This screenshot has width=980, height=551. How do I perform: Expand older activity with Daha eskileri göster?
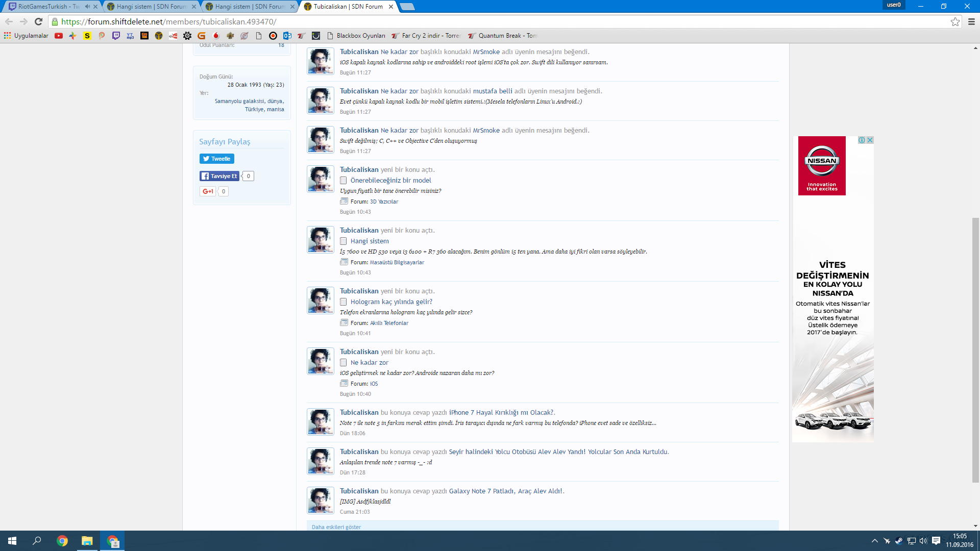click(336, 527)
